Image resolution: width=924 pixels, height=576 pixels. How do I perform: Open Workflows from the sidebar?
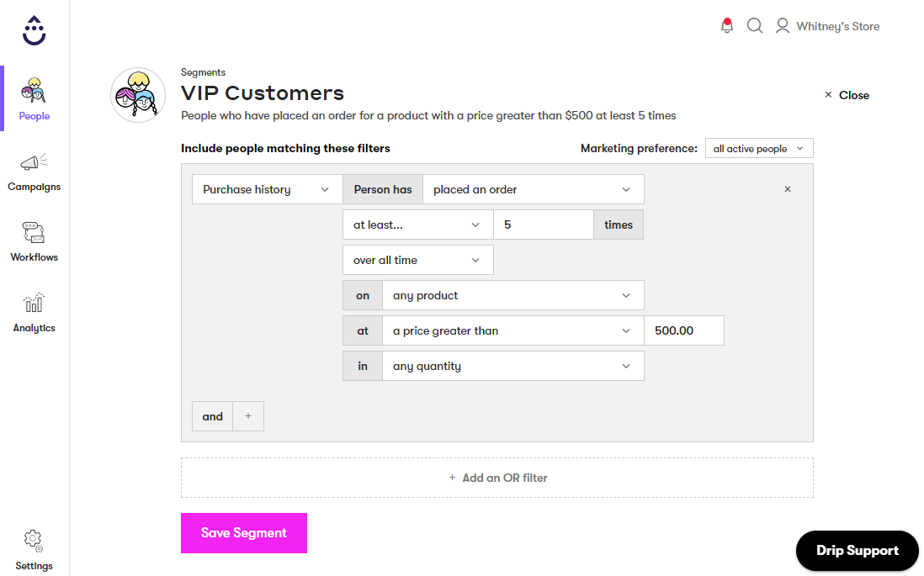pos(34,238)
